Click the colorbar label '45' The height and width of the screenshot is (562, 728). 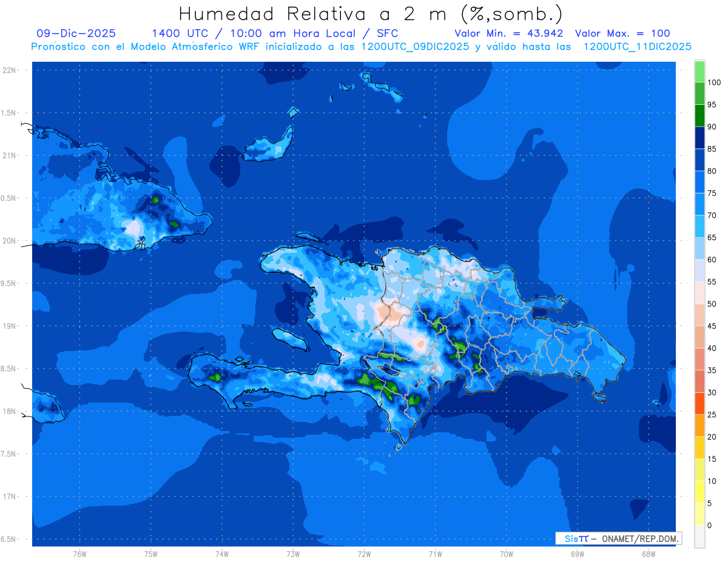pos(712,326)
